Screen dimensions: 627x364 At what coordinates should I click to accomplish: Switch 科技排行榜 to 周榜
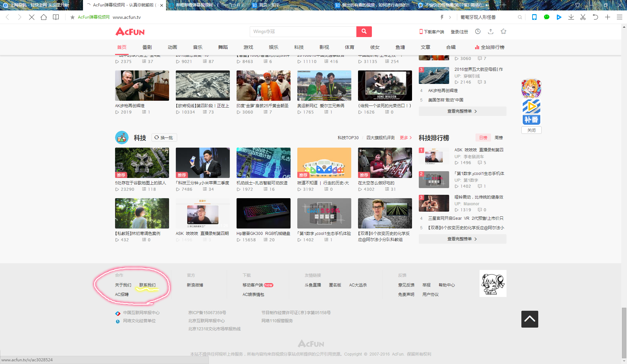pyautogui.click(x=499, y=138)
